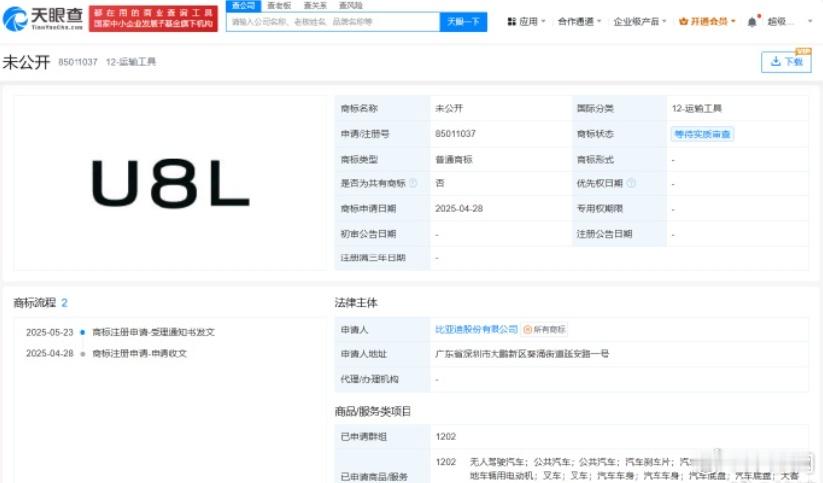Click the 12-运输工具 classification value in table
This screenshot has height=483, width=823.
coord(697,109)
